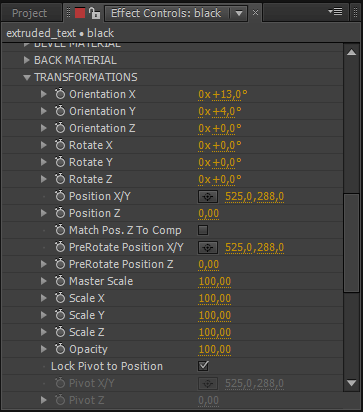The image size is (363, 412).
Task: Click Scale Y value 100,00
Action: 215,316
